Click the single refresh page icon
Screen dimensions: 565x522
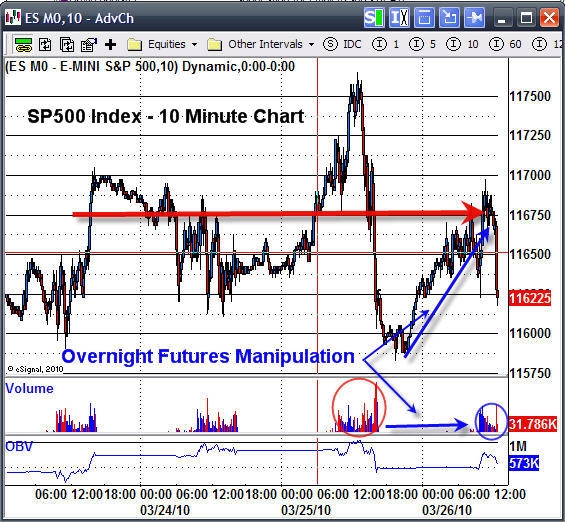click(x=45, y=45)
